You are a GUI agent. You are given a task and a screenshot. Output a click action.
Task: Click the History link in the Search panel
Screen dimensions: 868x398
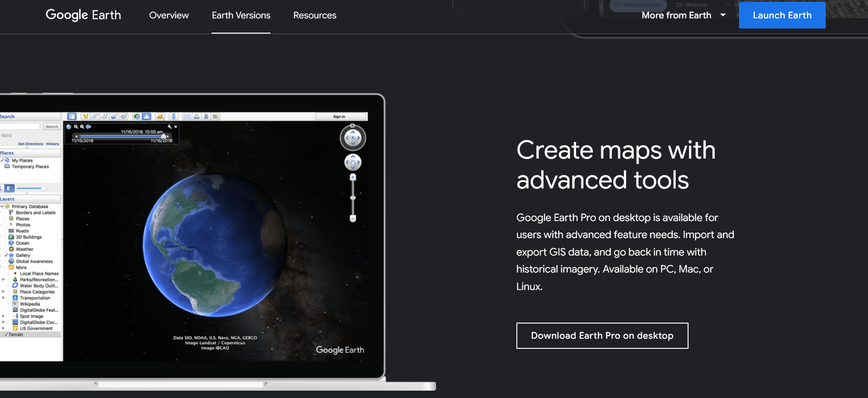pyautogui.click(x=53, y=144)
